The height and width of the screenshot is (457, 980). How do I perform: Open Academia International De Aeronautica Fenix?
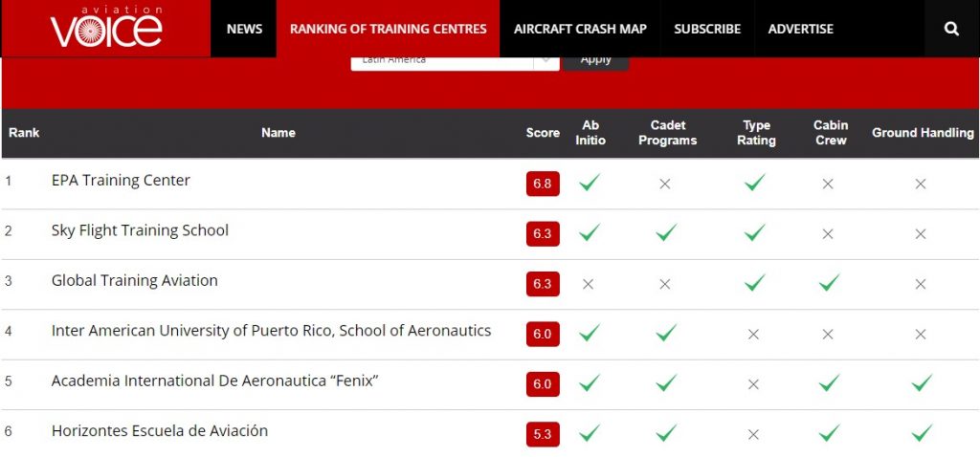tap(215, 381)
